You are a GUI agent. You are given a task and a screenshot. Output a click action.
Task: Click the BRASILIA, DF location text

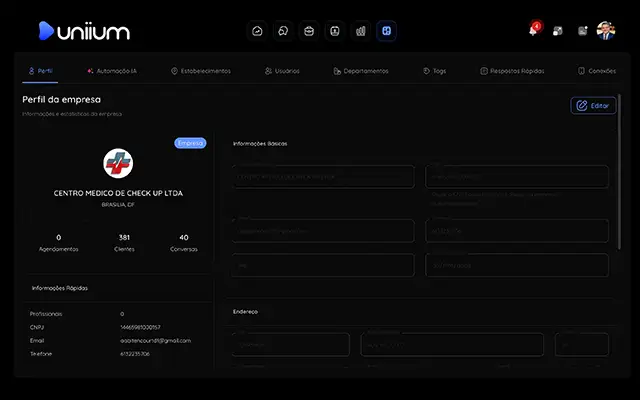click(x=118, y=204)
